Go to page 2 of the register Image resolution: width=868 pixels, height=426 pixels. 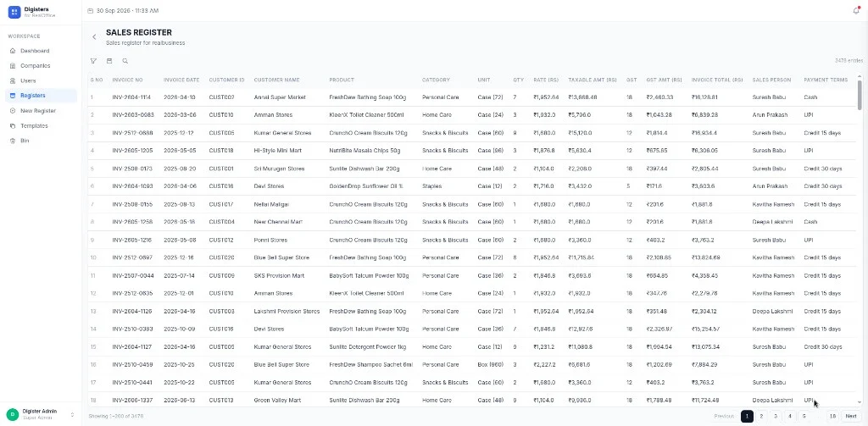pos(761,416)
